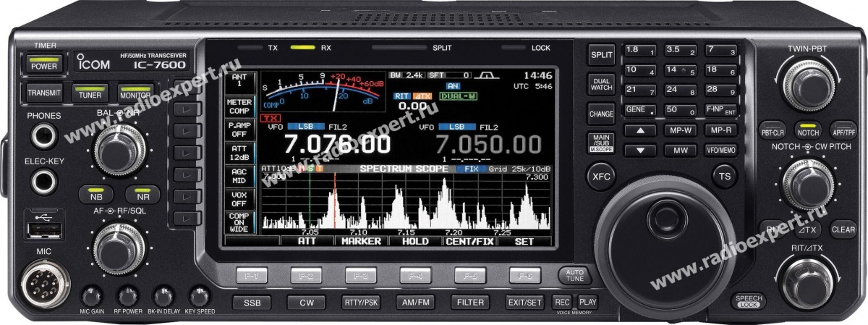Select the GENE general coverage key
The width and height of the screenshot is (868, 325).
click(x=640, y=110)
